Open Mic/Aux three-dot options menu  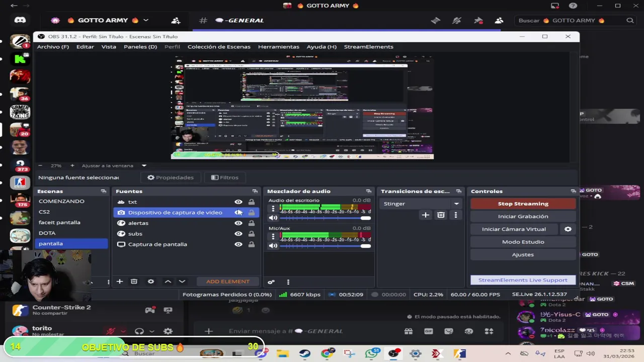pyautogui.click(x=273, y=237)
